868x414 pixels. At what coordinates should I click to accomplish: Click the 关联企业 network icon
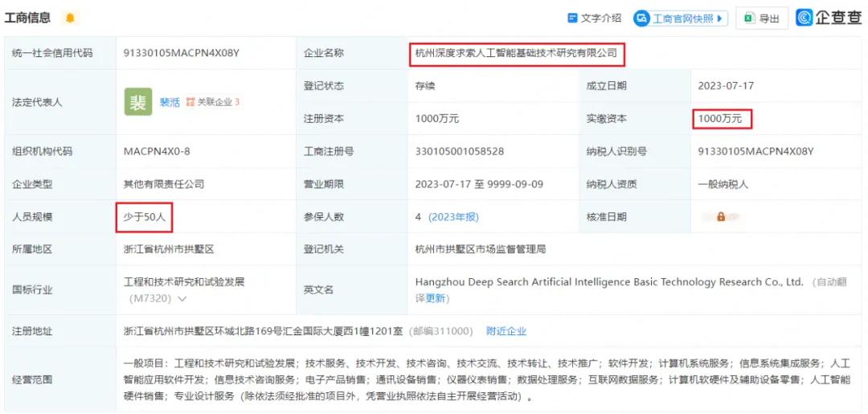[191, 102]
